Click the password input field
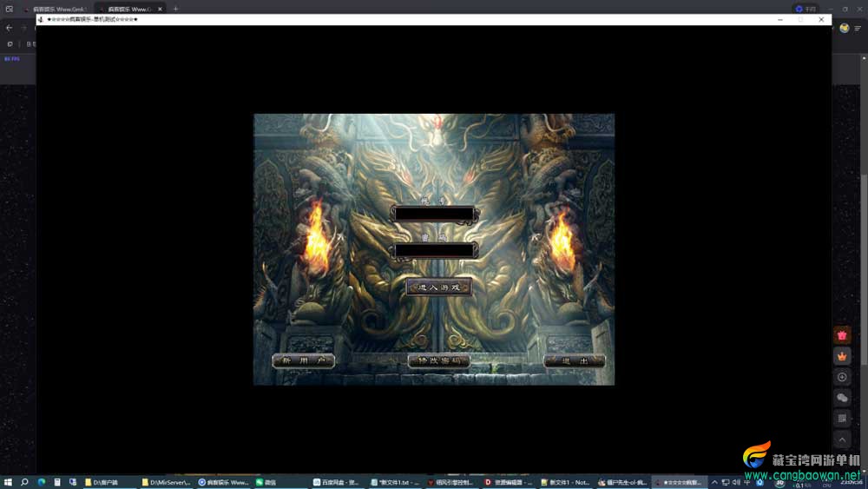 (435, 250)
